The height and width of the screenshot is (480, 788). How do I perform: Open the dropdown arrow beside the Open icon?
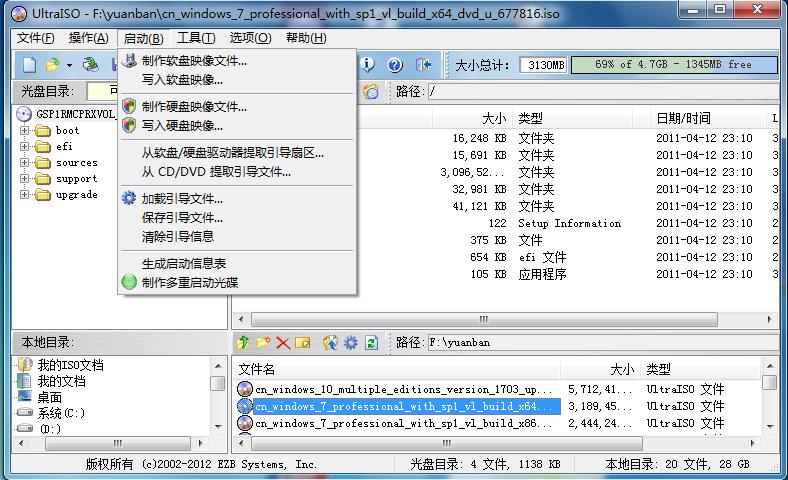(69, 65)
